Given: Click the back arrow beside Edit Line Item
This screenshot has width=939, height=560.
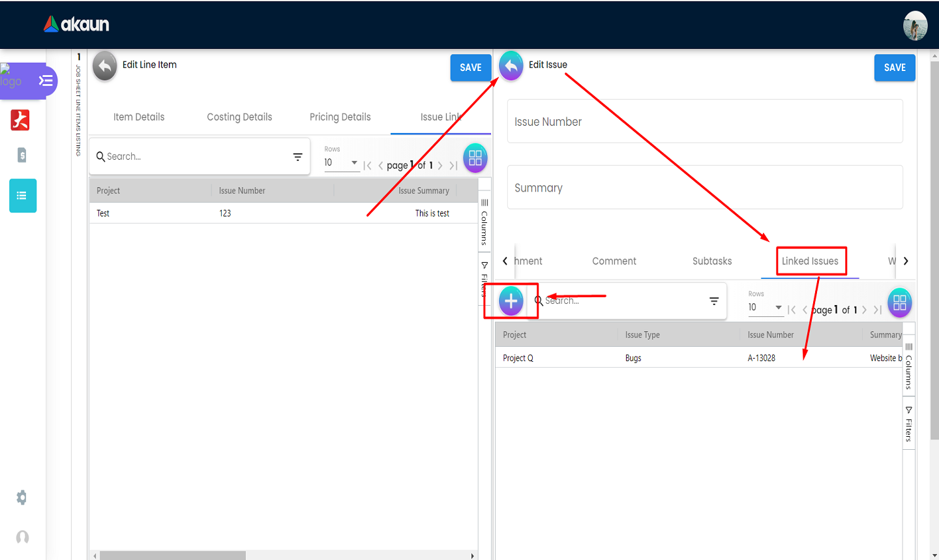Looking at the screenshot, I should tap(104, 66).
